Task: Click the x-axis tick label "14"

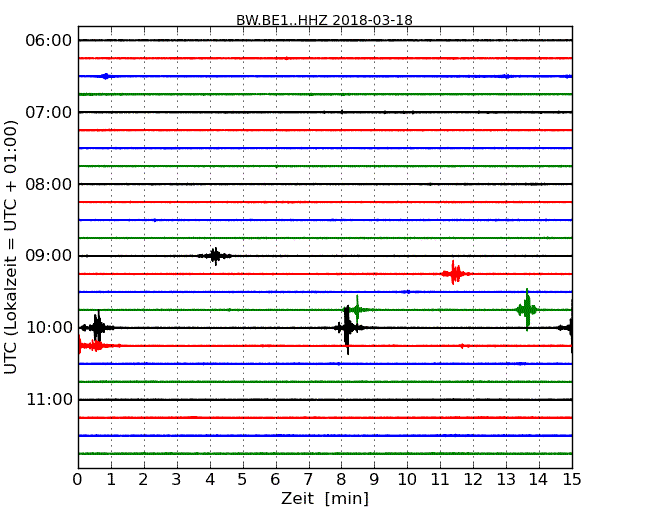Action: click(538, 479)
